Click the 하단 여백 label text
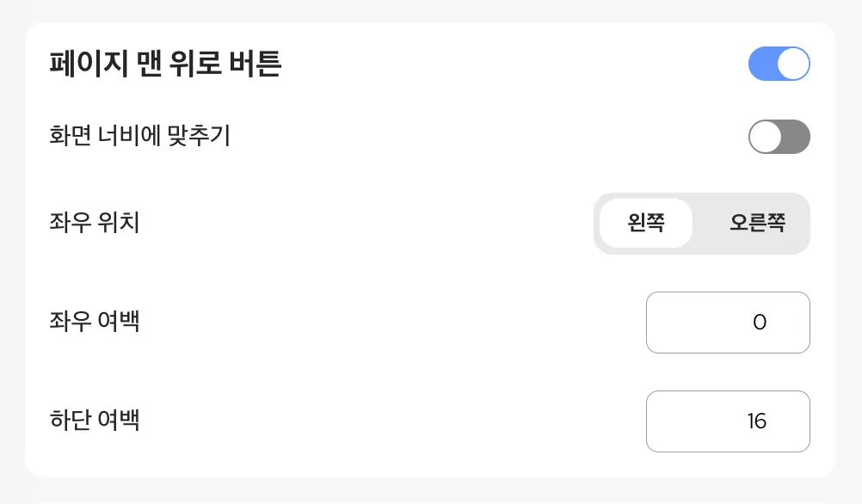862x504 pixels. click(x=95, y=421)
